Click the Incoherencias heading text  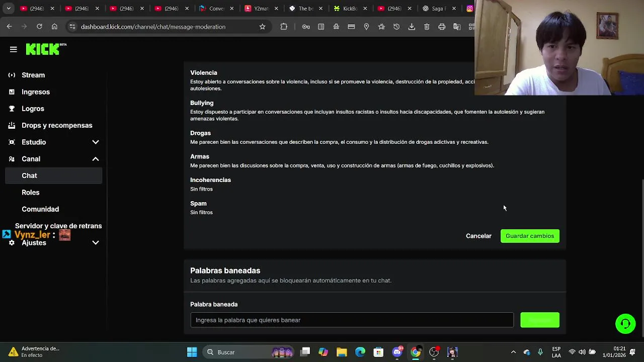pos(210,180)
